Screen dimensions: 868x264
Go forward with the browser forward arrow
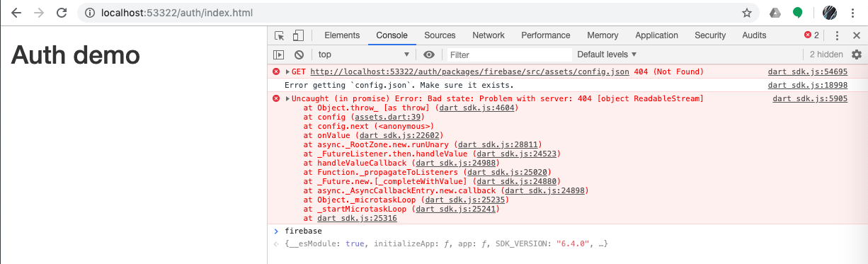click(x=38, y=13)
